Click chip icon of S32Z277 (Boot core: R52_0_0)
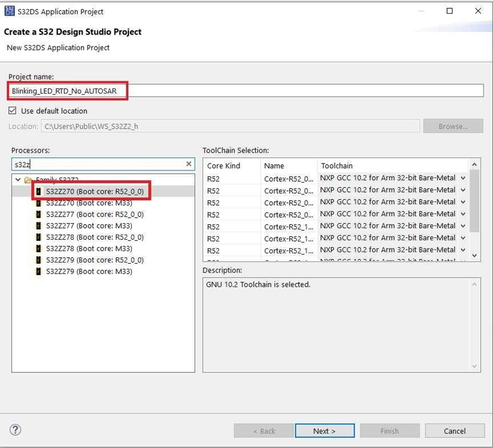 [38, 214]
